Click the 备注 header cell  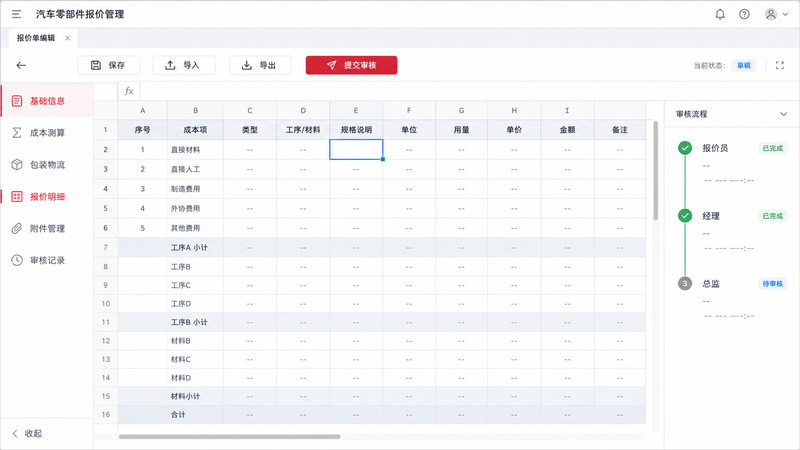coord(620,130)
